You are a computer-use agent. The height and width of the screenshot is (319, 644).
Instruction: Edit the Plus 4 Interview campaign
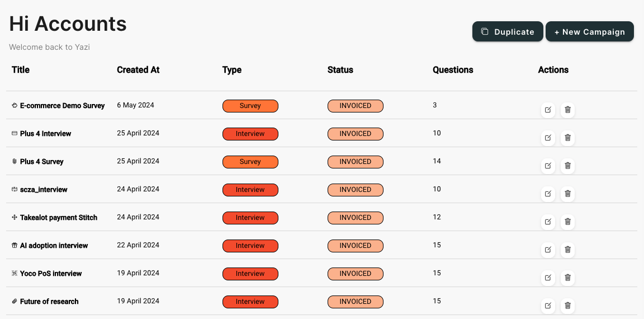548,138
